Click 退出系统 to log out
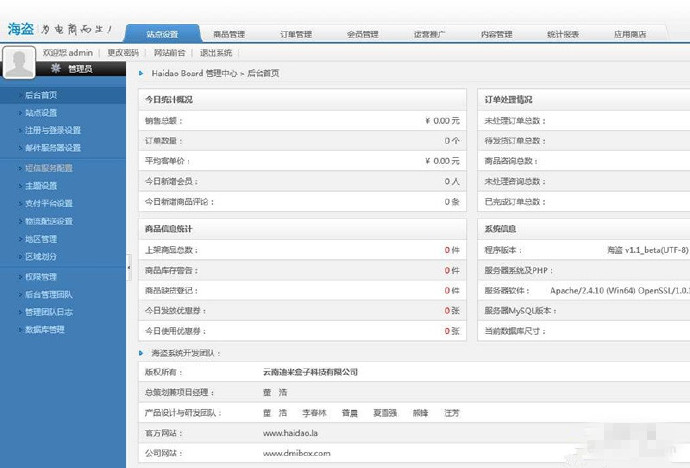This screenshot has height=468, width=690. pyautogui.click(x=215, y=52)
